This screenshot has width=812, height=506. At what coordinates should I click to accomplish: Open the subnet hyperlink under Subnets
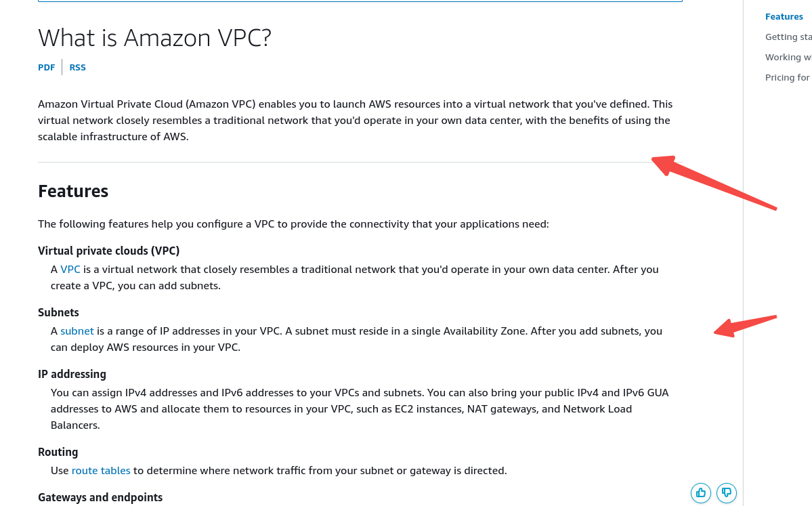[x=77, y=331]
